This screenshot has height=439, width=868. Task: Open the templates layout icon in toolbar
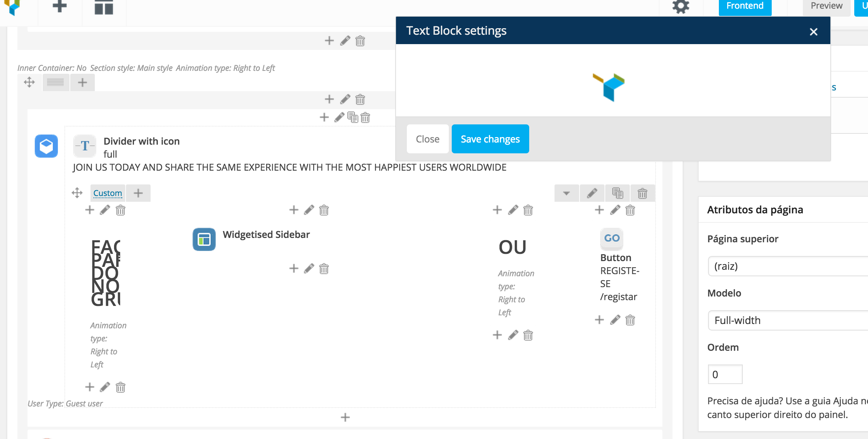tap(104, 7)
